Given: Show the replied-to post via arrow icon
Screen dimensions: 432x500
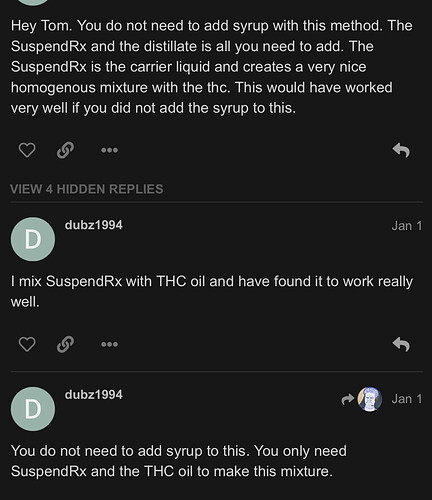Looking at the screenshot, I should click(347, 399).
